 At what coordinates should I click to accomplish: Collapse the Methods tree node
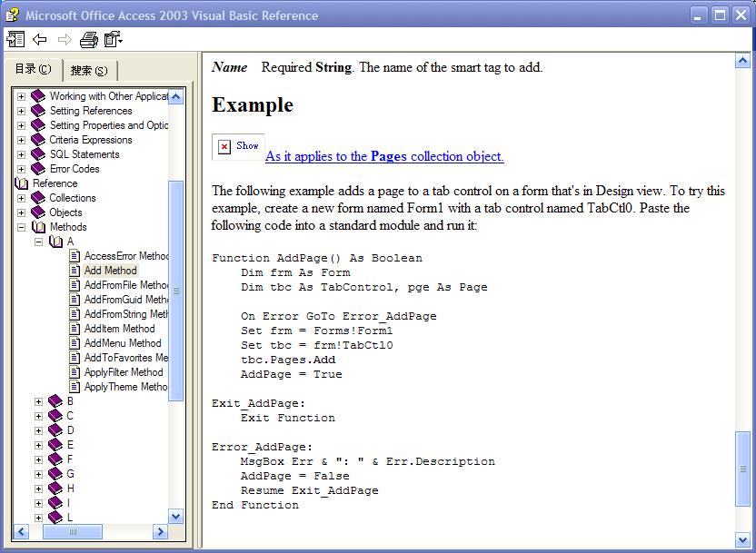[21, 227]
